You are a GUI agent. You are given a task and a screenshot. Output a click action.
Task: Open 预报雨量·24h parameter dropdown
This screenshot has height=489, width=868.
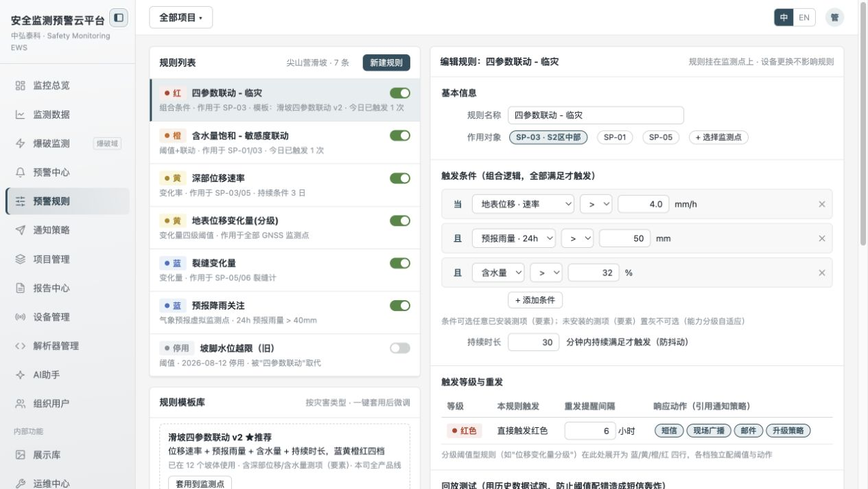[x=514, y=238]
